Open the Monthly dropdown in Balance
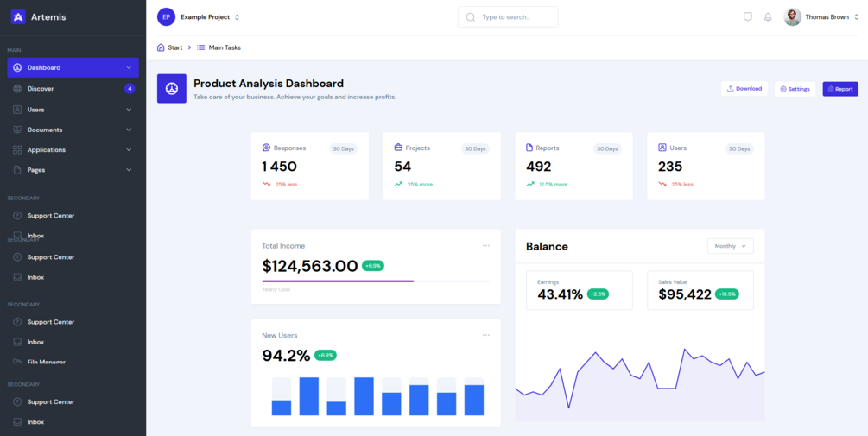The width and height of the screenshot is (868, 436). [x=731, y=246]
